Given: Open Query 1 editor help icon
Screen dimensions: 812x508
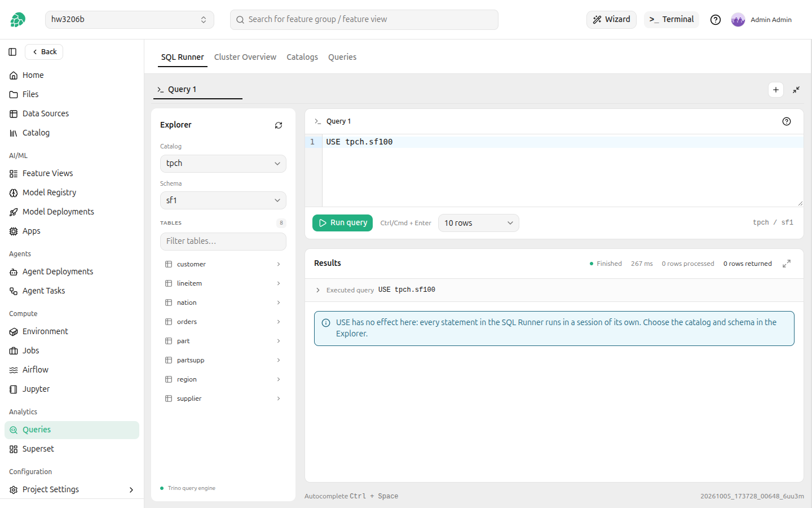Looking at the screenshot, I should coord(787,121).
